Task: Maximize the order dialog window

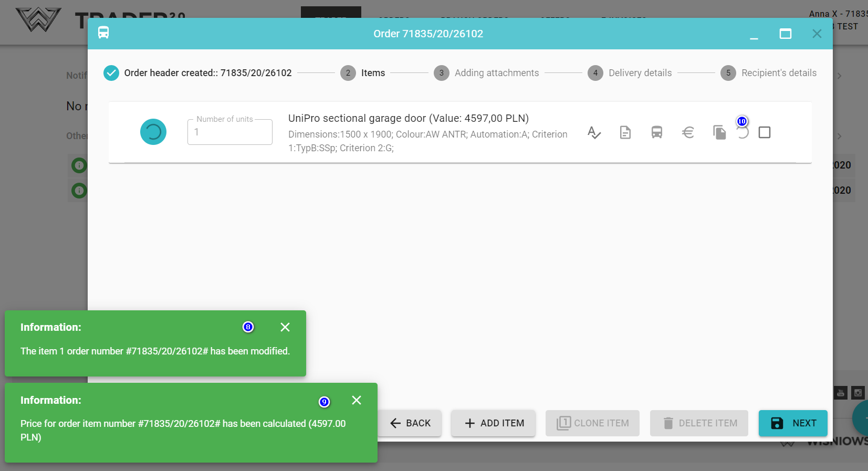Action: click(x=785, y=34)
